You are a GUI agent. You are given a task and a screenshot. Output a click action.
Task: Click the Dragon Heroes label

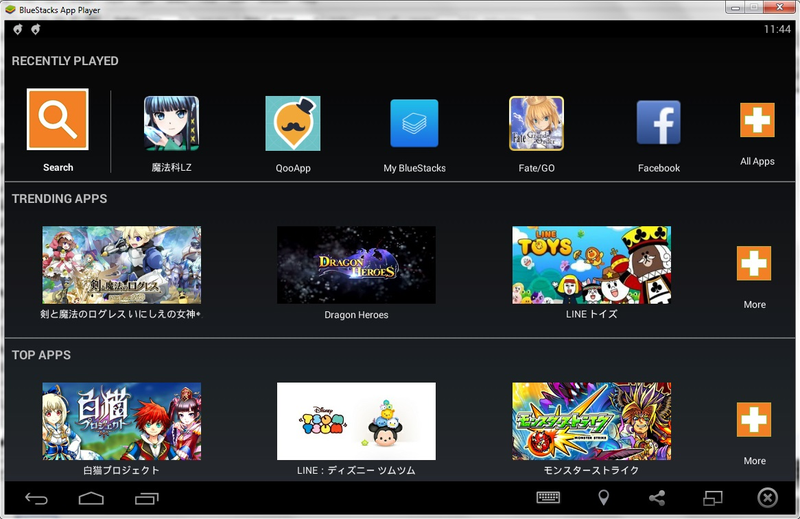356,315
